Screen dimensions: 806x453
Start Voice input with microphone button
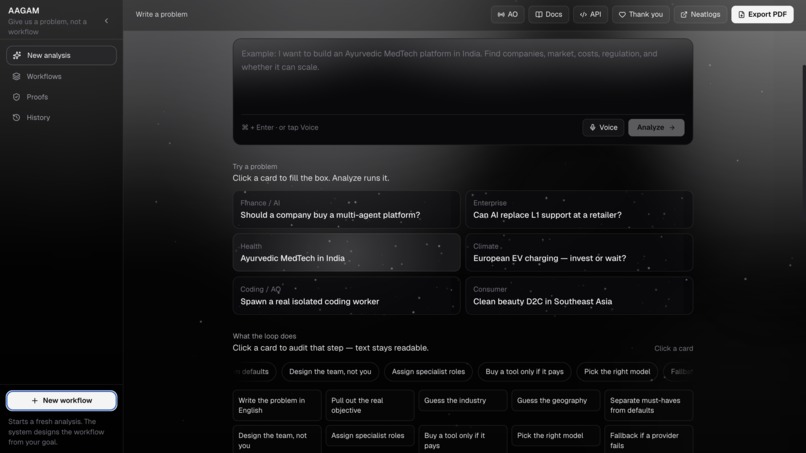[x=603, y=128]
